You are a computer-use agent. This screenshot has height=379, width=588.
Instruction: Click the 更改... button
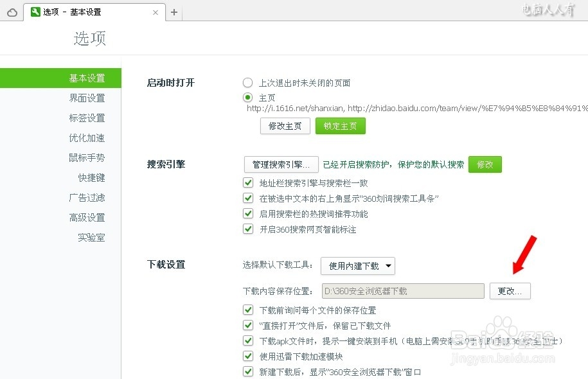point(510,291)
